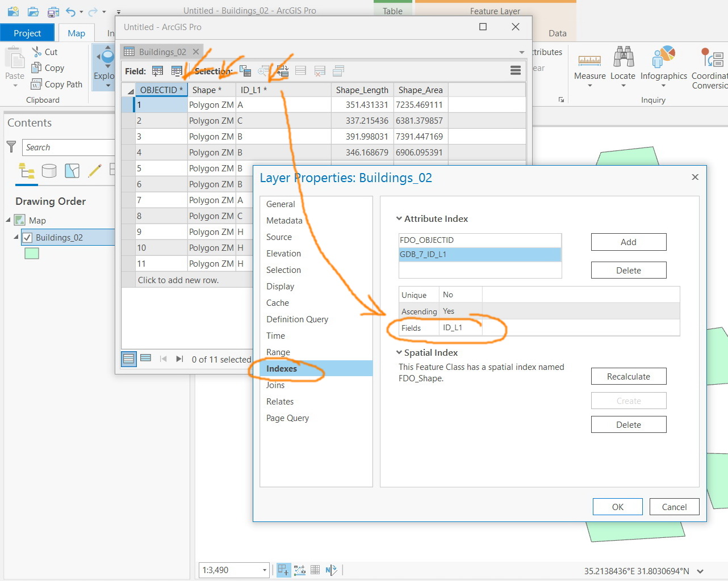
Task: Open the Undo history dropdown arrow
Action: [81, 12]
